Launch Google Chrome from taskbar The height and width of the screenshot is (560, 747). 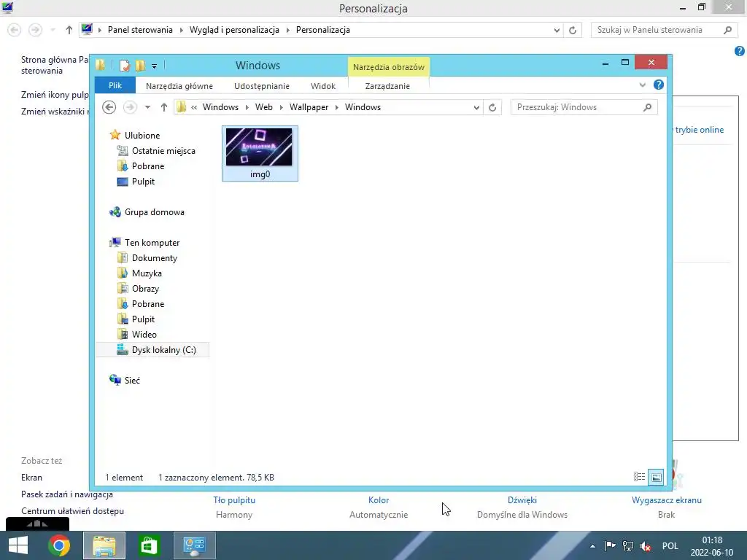[59, 545]
